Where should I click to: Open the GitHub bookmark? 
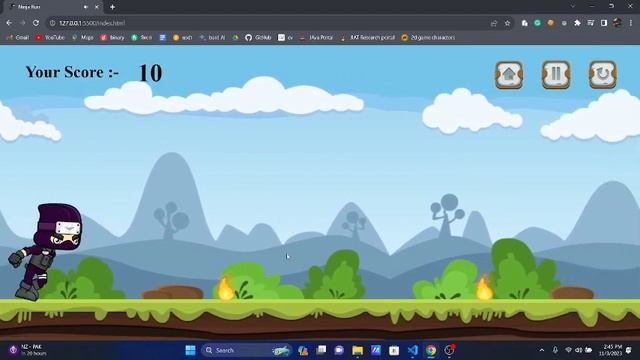258,38
